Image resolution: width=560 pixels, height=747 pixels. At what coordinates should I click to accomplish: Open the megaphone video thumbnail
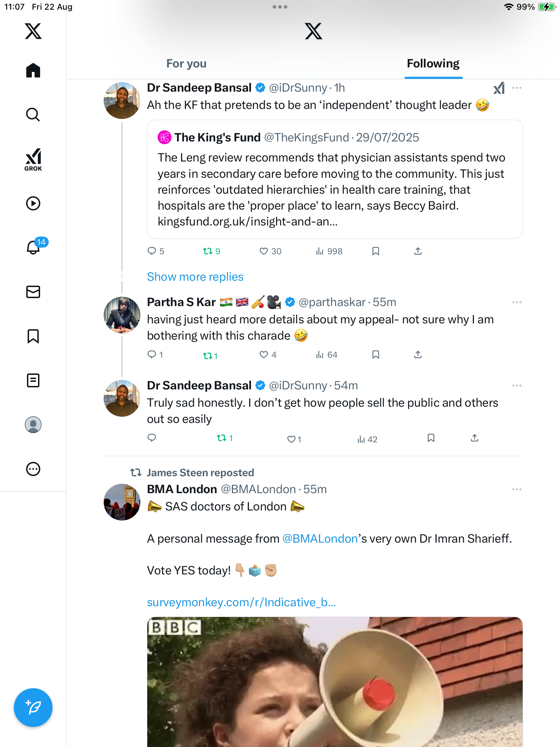click(335, 681)
